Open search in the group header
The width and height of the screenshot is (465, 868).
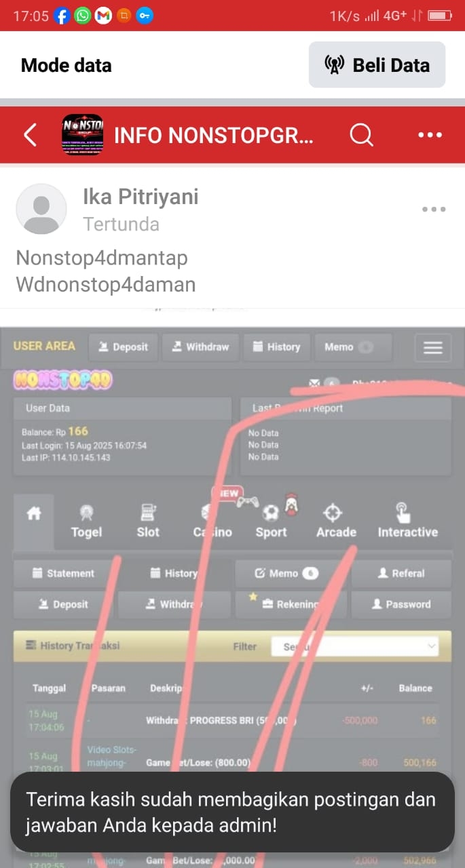[x=361, y=135]
